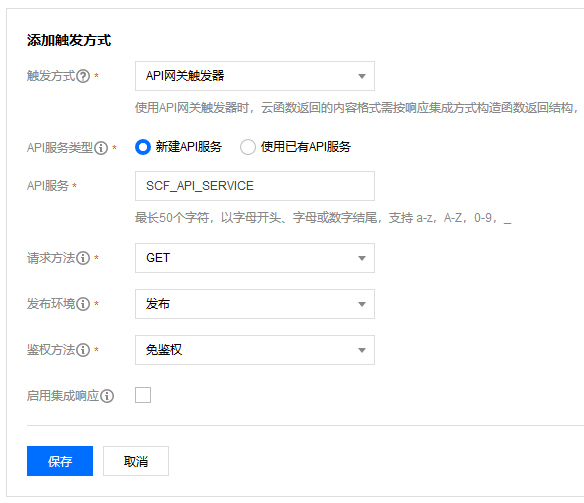
Task: Click the help icon beside 触发方式
Action: pos(83,76)
